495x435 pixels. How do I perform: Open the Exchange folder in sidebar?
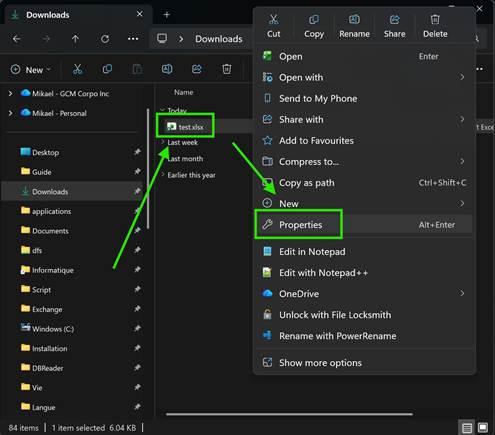[x=47, y=309]
